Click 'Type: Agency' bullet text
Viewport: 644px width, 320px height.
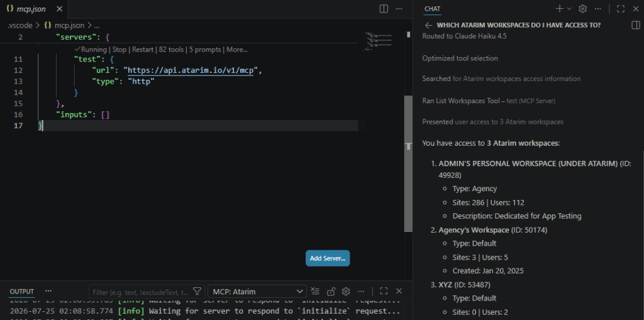click(x=475, y=189)
